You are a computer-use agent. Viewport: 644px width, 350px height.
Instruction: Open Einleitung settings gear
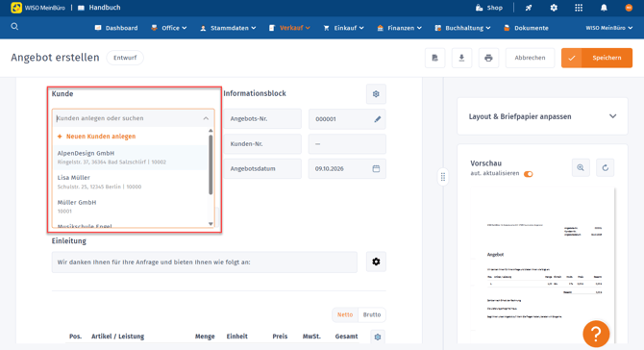coord(376,262)
